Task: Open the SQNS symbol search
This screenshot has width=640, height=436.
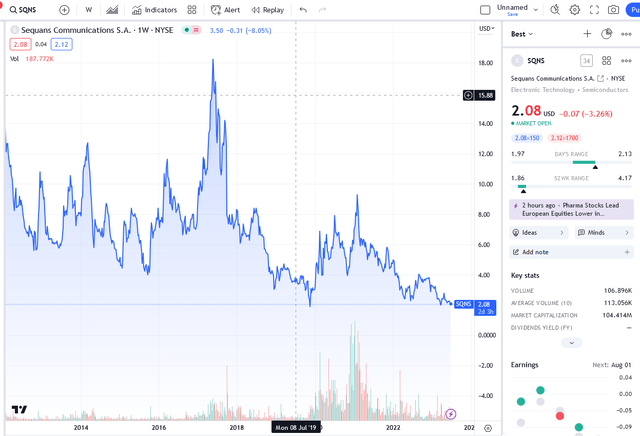Action: coord(23,10)
